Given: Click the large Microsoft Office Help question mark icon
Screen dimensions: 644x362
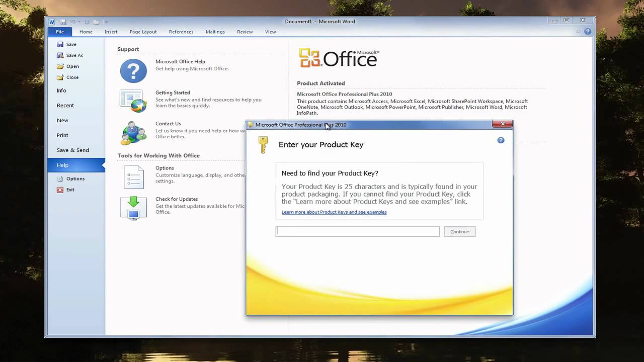Looking at the screenshot, I should tap(133, 70).
